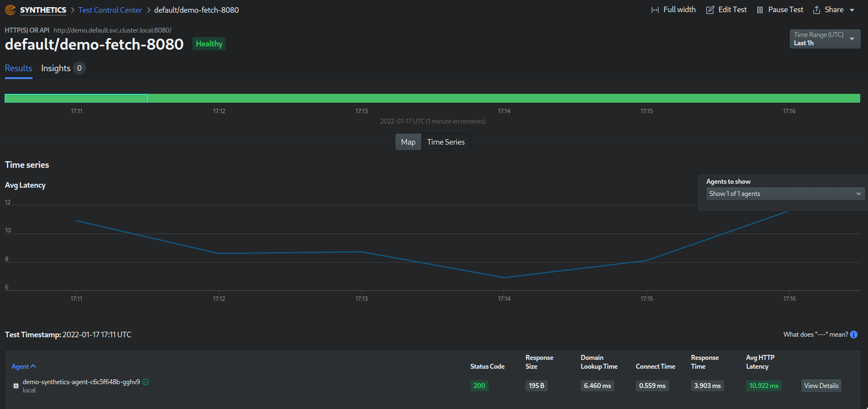Click the Insights count badge 0
This screenshot has height=409, width=868.
click(79, 68)
